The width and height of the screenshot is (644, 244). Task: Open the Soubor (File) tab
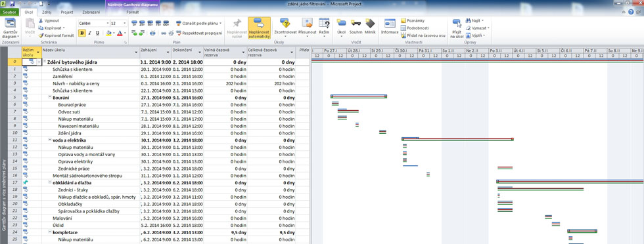point(9,12)
